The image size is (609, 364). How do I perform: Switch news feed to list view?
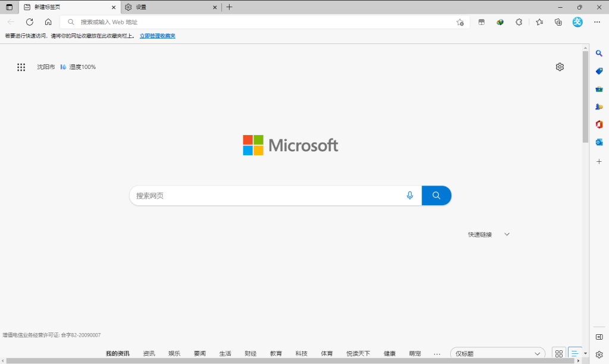point(575,353)
